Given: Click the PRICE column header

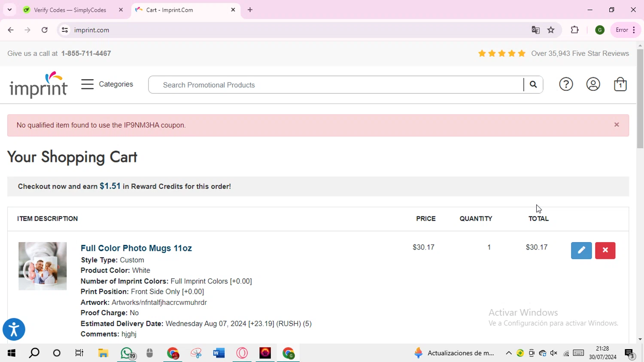Looking at the screenshot, I should (x=426, y=219).
